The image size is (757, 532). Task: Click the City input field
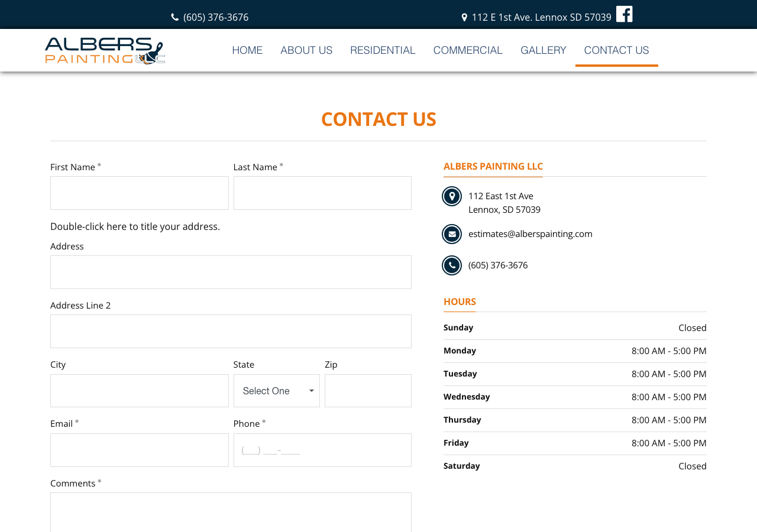tap(140, 391)
